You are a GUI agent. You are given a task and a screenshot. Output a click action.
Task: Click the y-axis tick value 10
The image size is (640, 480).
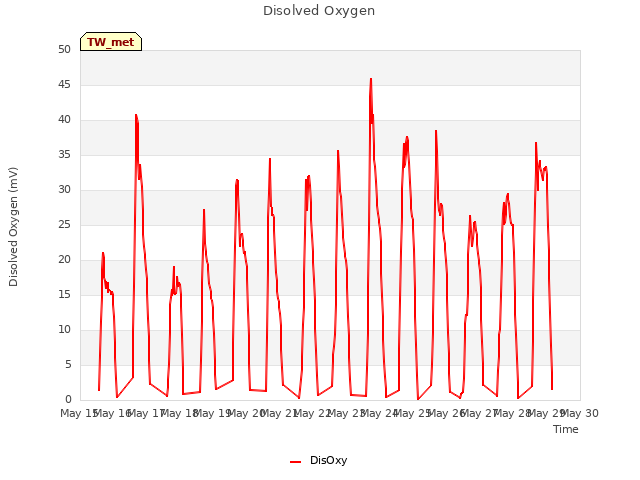tap(64, 329)
